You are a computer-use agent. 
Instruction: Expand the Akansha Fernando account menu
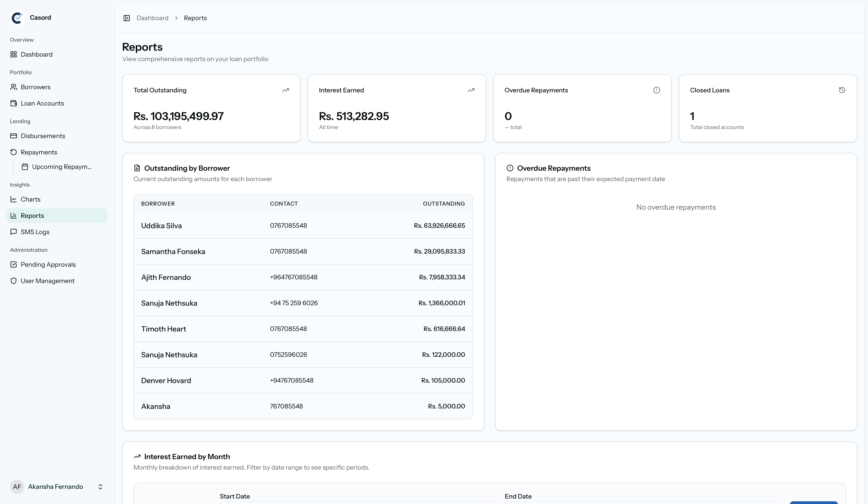pyautogui.click(x=100, y=487)
